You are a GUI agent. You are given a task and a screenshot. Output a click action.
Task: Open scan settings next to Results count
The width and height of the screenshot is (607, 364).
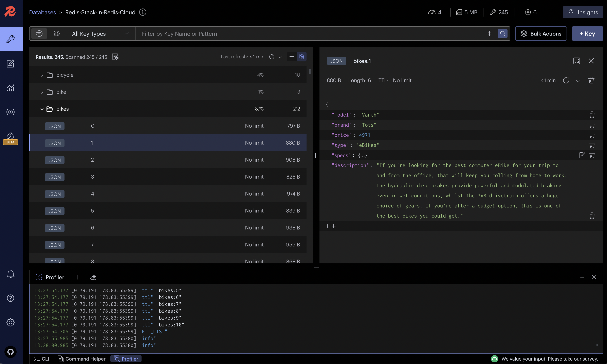[115, 57]
